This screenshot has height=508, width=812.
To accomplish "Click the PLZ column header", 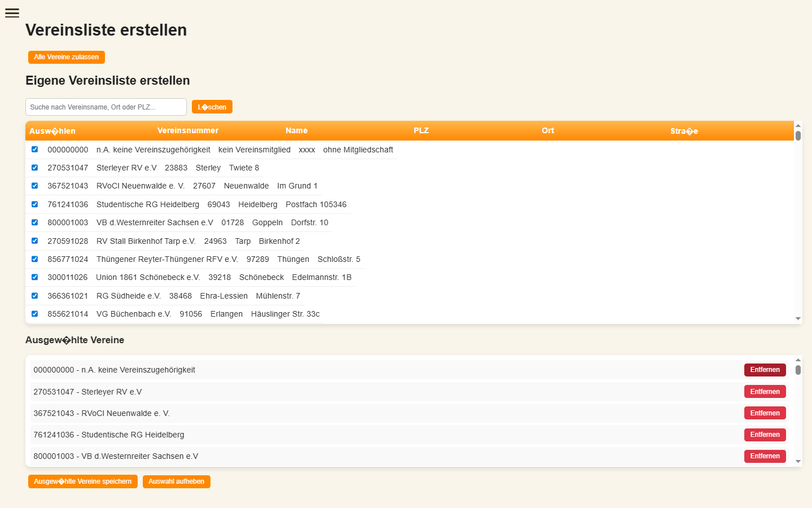I will coord(421,130).
